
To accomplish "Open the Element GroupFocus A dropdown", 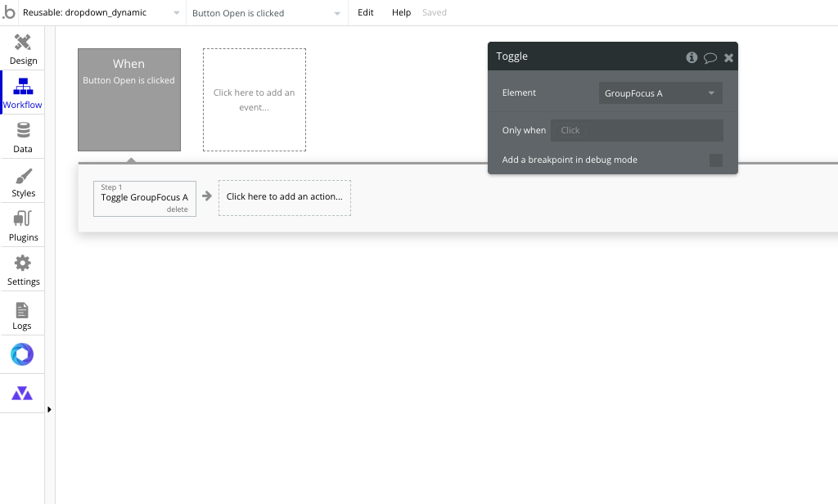I will (660, 93).
